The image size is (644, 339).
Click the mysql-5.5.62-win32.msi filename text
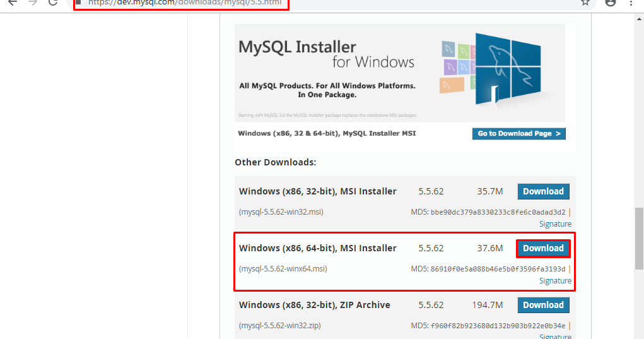[281, 212]
